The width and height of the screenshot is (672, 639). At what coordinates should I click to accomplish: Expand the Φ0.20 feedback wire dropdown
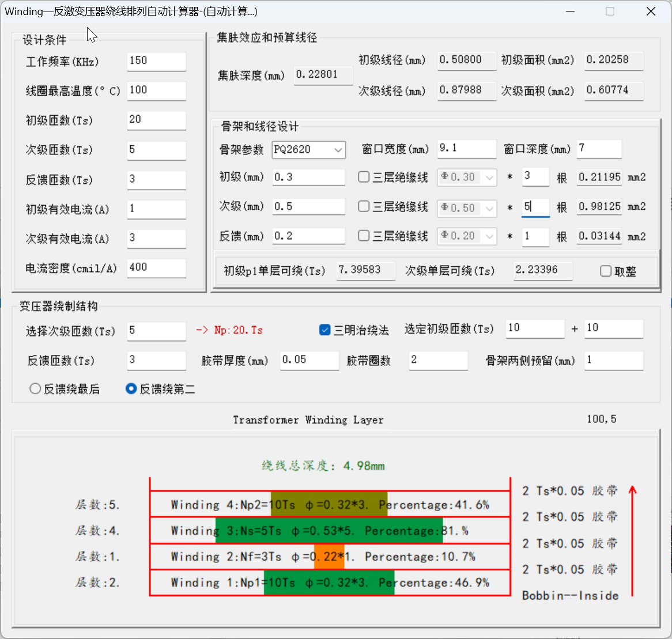489,236
